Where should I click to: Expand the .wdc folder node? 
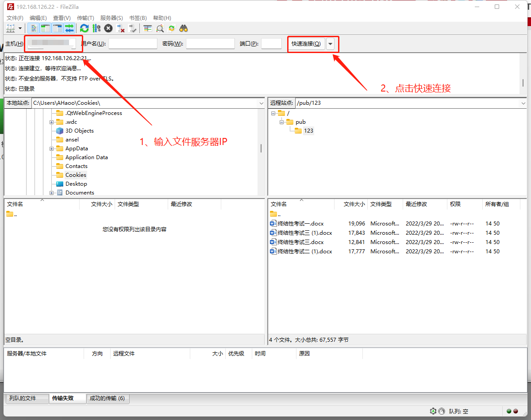[52, 122]
